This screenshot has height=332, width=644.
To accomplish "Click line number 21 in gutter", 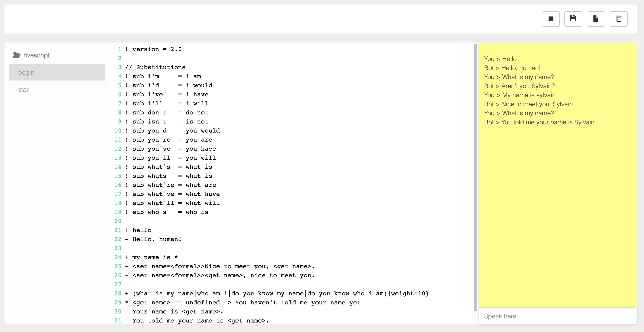I will point(118,230).
